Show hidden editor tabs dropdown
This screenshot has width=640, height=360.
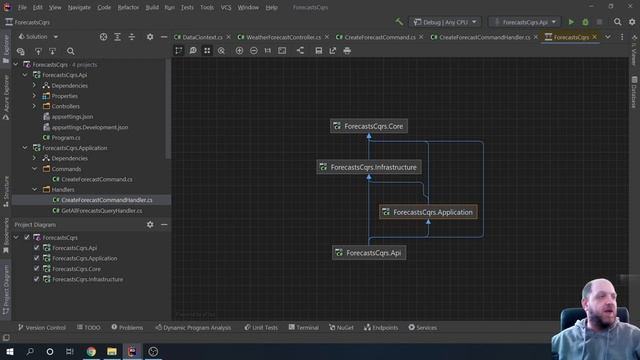pos(608,37)
